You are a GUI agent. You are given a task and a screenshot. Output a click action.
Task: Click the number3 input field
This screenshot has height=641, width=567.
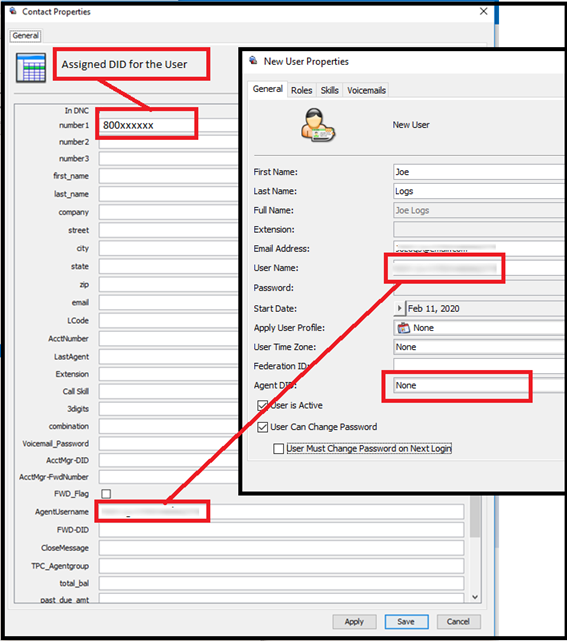coord(168,159)
